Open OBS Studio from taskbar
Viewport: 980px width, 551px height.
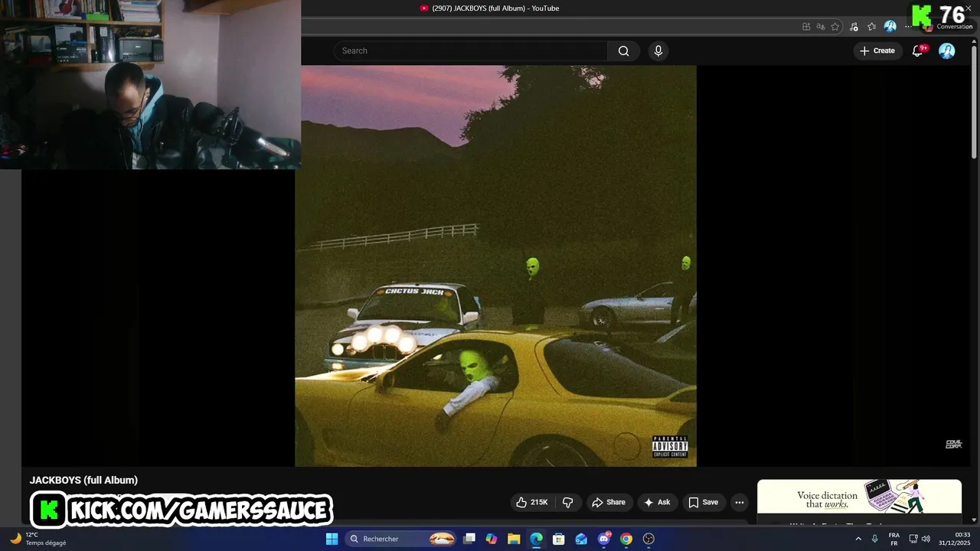[x=648, y=539]
